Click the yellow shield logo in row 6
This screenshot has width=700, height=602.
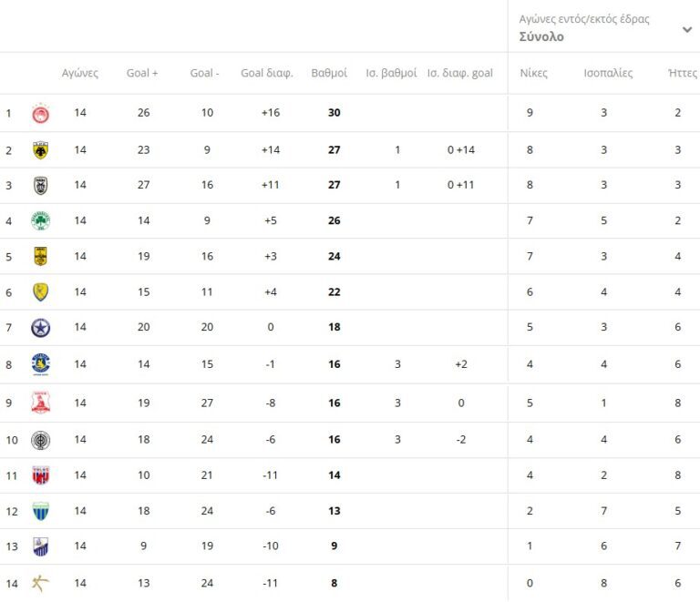[41, 292]
